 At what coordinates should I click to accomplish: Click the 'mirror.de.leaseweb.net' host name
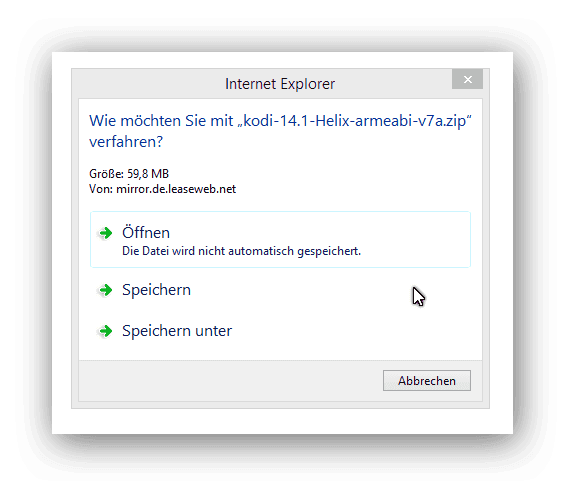point(176,189)
